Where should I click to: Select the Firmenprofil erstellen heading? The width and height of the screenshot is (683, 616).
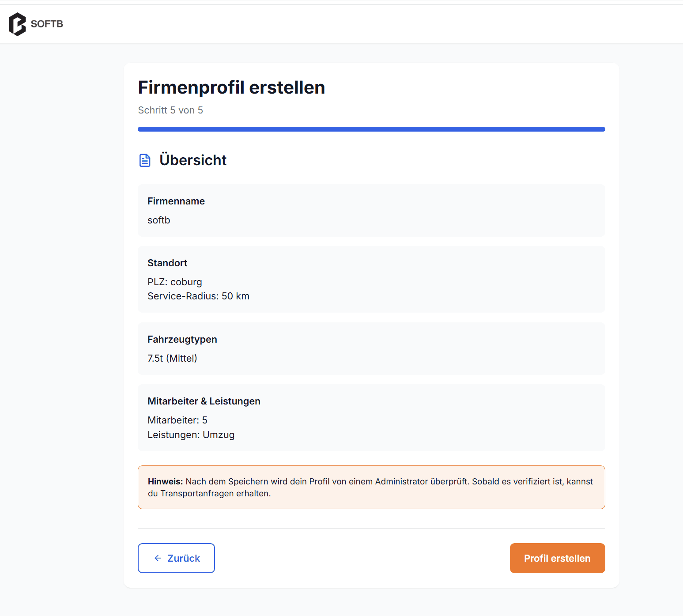[x=231, y=87]
